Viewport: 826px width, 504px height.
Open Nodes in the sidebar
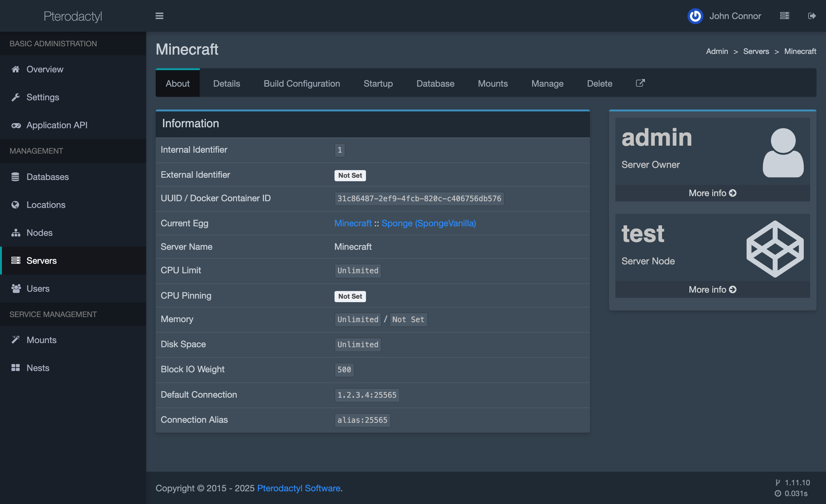pos(73,232)
